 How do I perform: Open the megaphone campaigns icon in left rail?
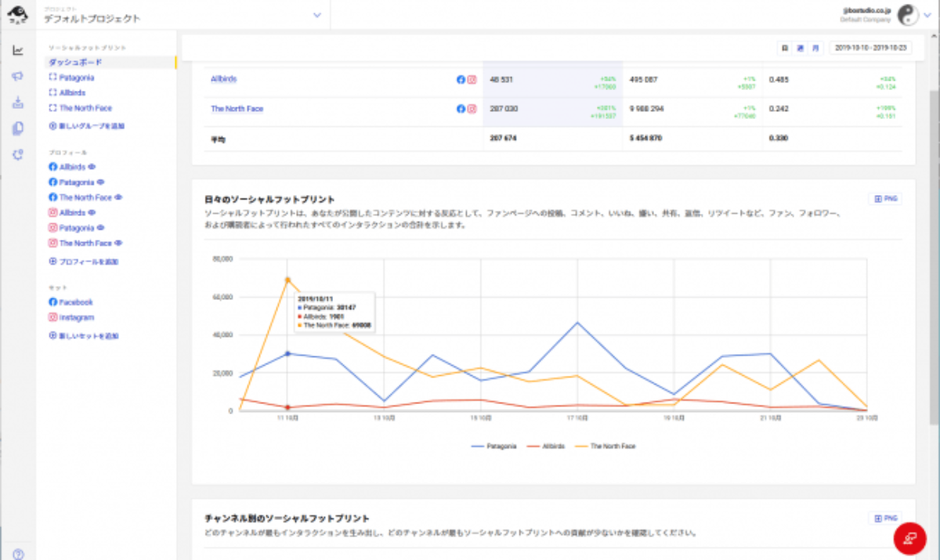pos(18,77)
